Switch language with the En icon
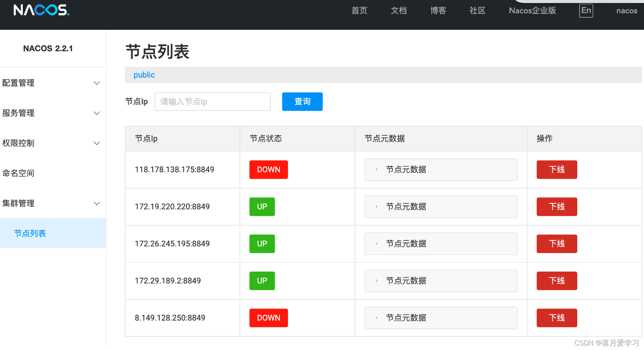This screenshot has width=644, height=350. pyautogui.click(x=586, y=11)
